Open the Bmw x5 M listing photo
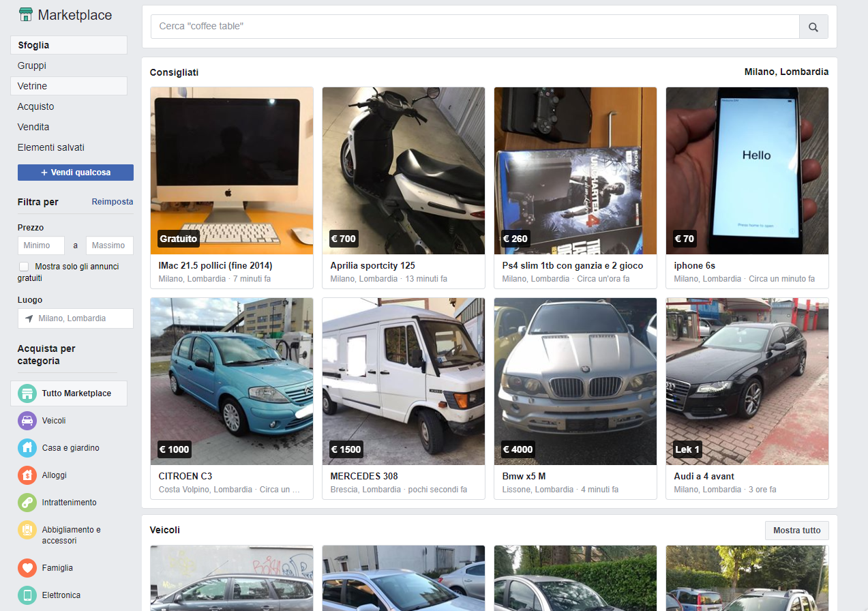 [575, 381]
